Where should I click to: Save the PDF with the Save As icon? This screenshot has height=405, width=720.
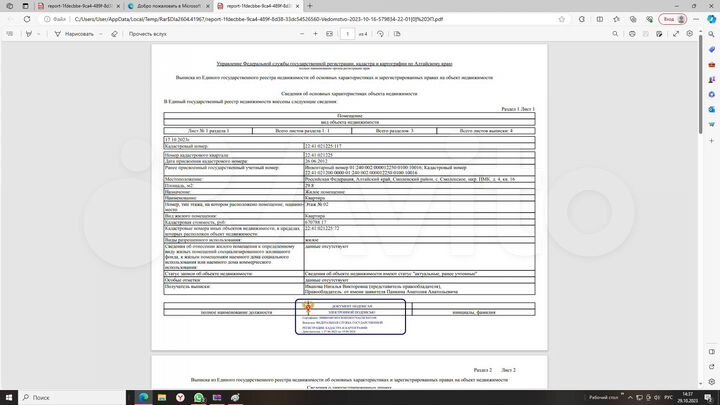click(x=659, y=34)
